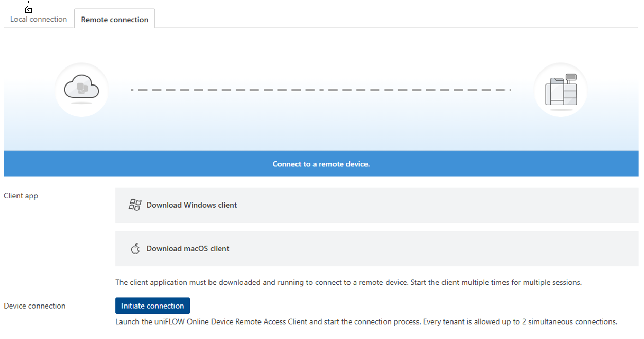Click empty space right of Download macOS client
644x339 pixels.
[x=438, y=249]
